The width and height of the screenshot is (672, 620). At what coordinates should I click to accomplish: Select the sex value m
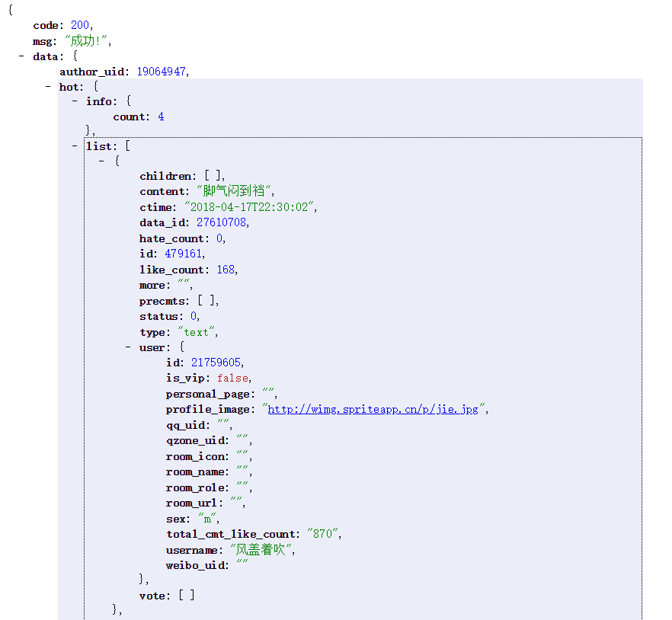click(x=207, y=519)
